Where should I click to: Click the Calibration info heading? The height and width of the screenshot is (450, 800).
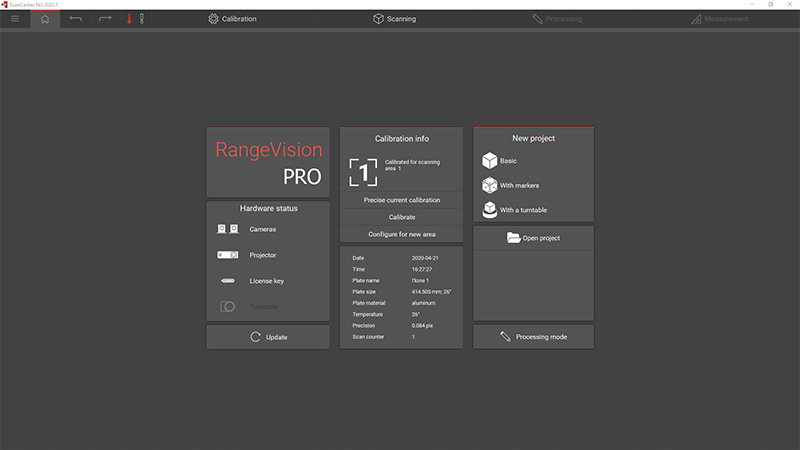tap(402, 139)
